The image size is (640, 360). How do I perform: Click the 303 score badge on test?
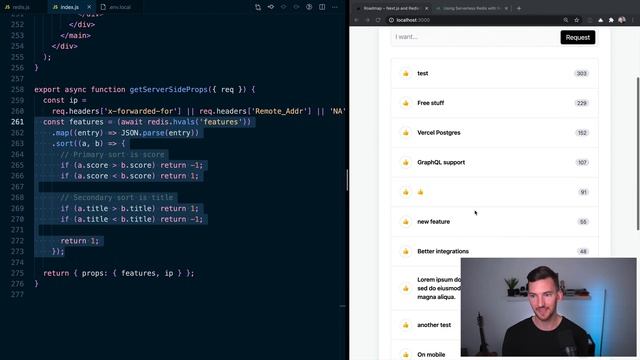click(581, 73)
